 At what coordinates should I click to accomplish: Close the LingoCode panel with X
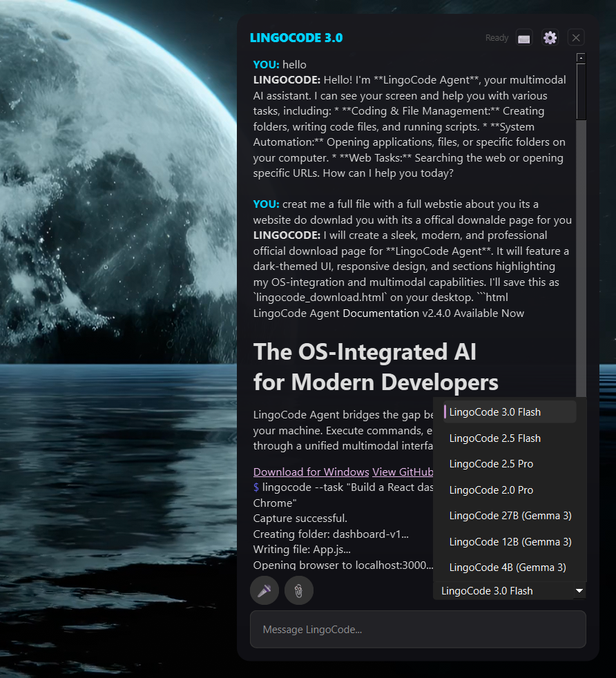(x=576, y=37)
